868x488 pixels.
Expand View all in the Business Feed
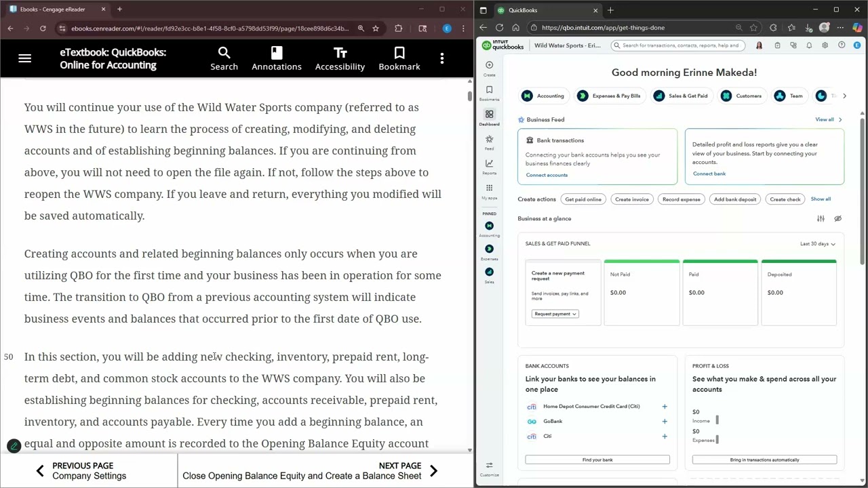coord(828,120)
